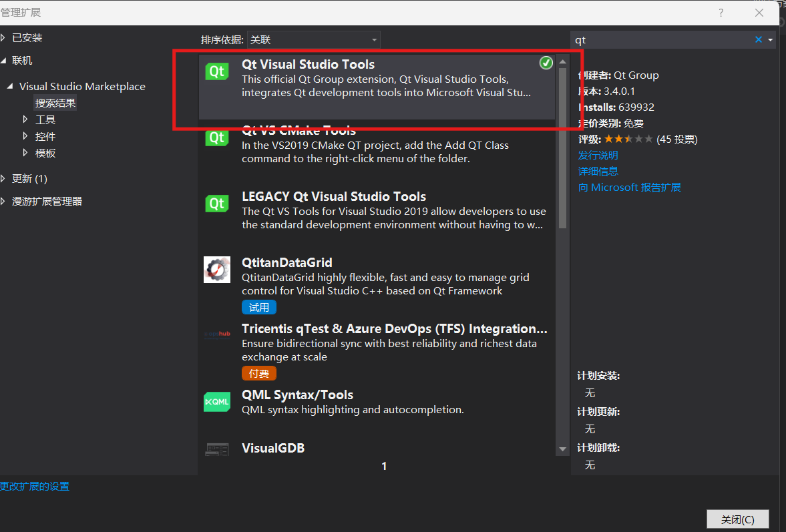This screenshot has height=532, width=786.
Task: Click the QtitanDataGrid extension icon
Action: pos(216,270)
